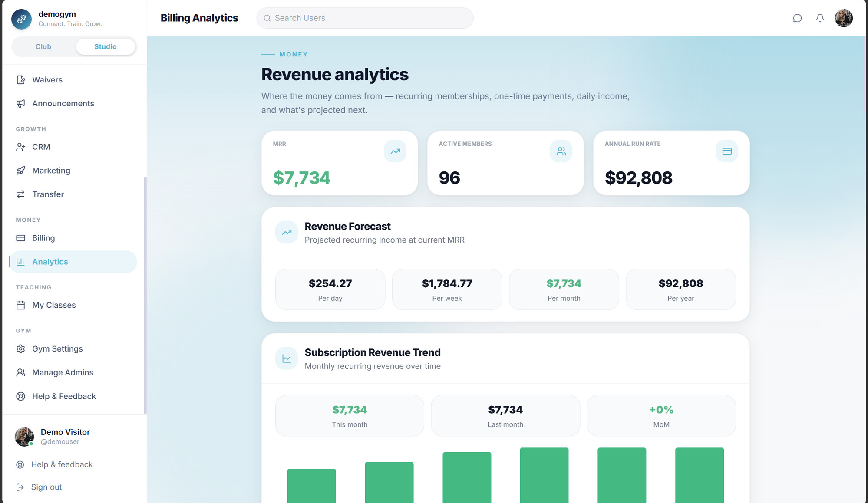Select the Studio tab
868x503 pixels.
pos(106,46)
